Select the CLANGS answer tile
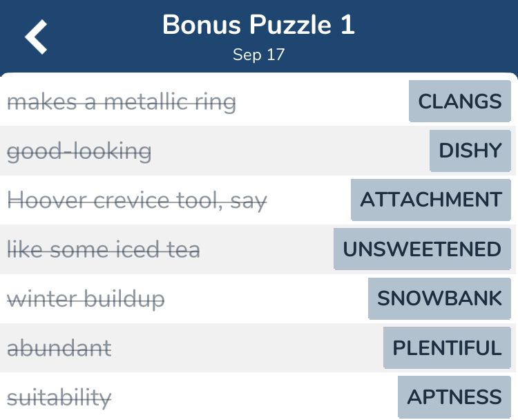Screen dimensions: 518x420 point(460,102)
